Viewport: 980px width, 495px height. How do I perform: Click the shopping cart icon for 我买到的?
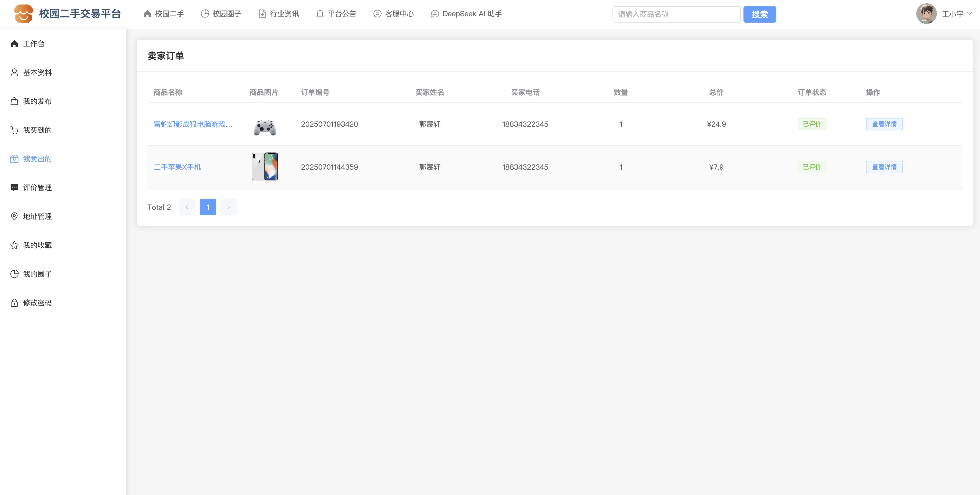coord(14,130)
